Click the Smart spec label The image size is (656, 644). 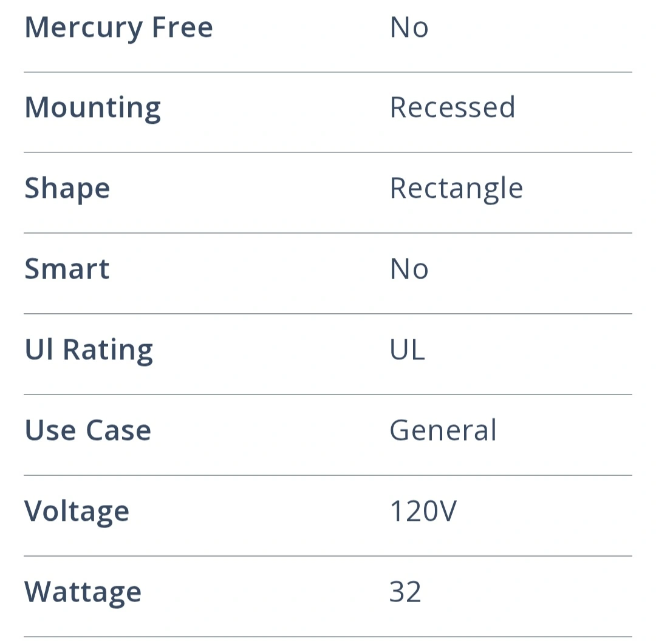(x=67, y=269)
